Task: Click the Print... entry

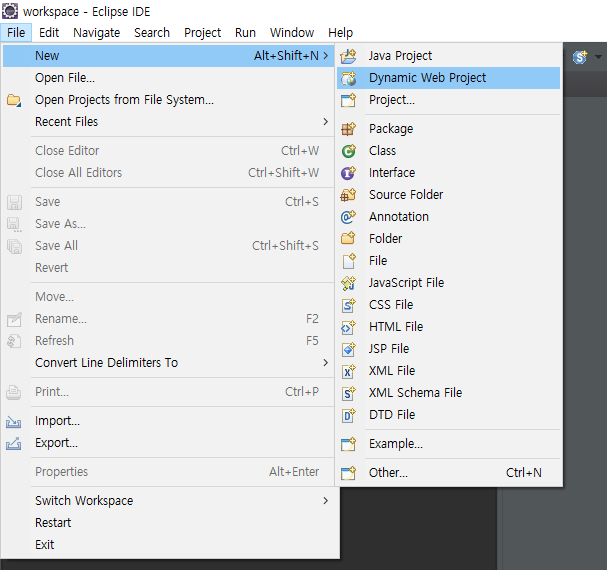Action: (x=168, y=392)
